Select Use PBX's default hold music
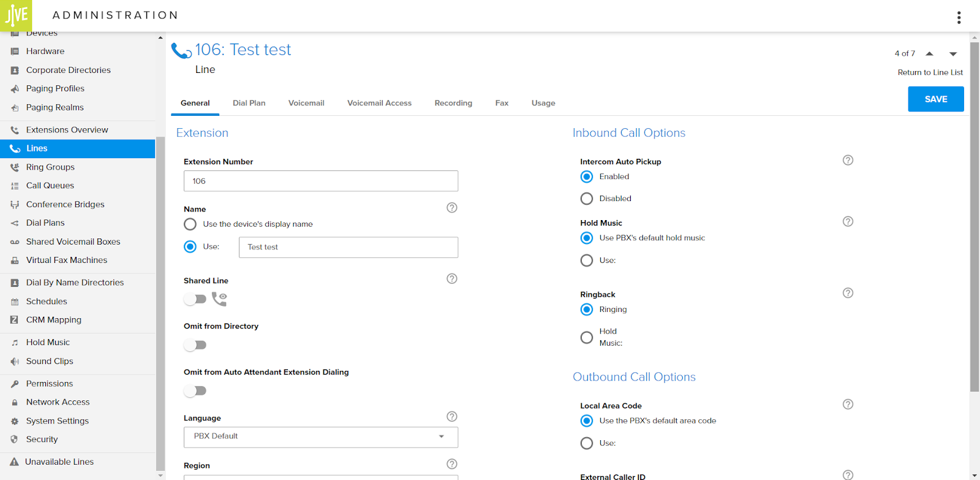Viewport: 980px width, 480px height. [587, 238]
